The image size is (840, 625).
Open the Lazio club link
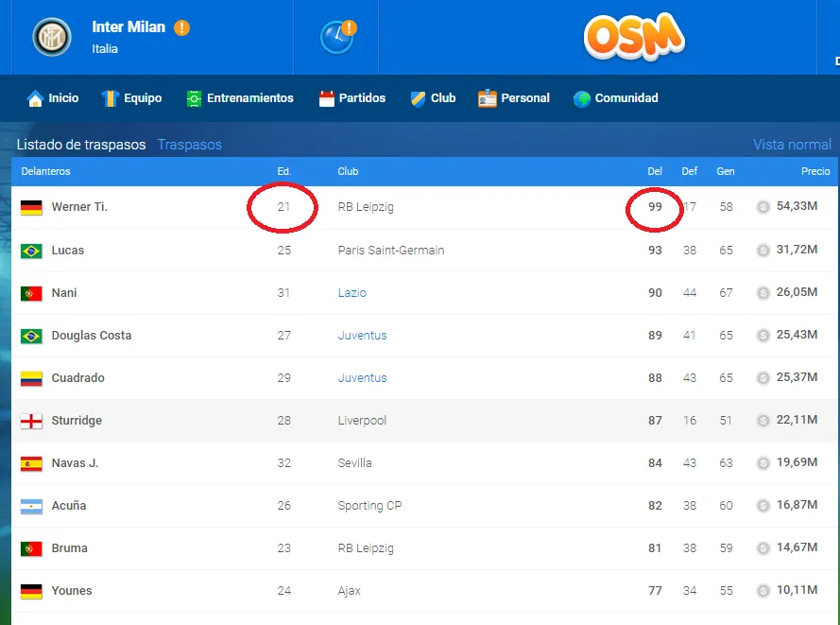tap(351, 293)
